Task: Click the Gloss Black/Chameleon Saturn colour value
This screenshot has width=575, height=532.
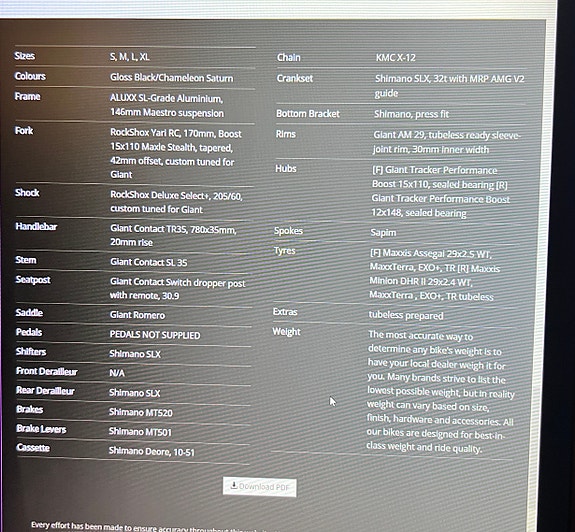Action: tap(171, 78)
